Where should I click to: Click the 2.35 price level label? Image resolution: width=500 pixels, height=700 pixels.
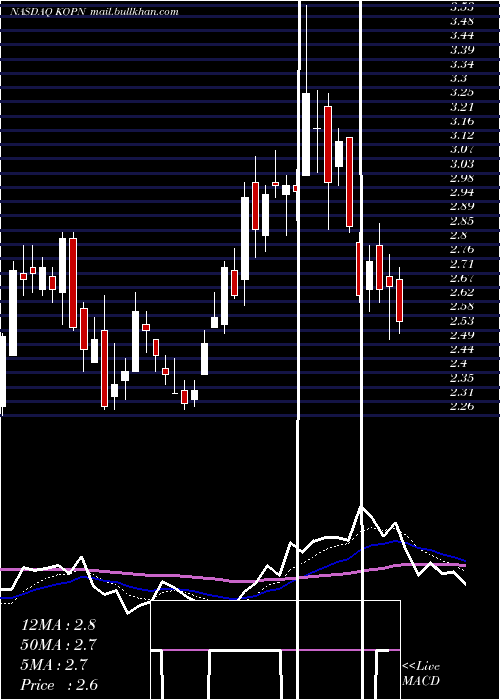click(462, 378)
